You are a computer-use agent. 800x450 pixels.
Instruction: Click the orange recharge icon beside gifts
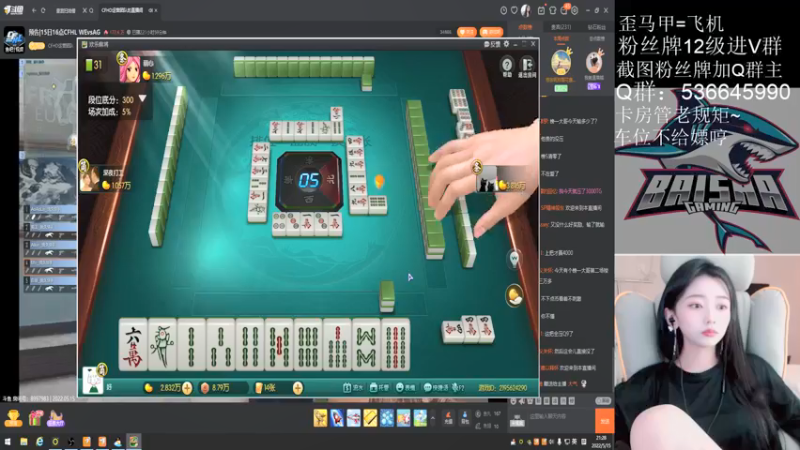(448, 418)
